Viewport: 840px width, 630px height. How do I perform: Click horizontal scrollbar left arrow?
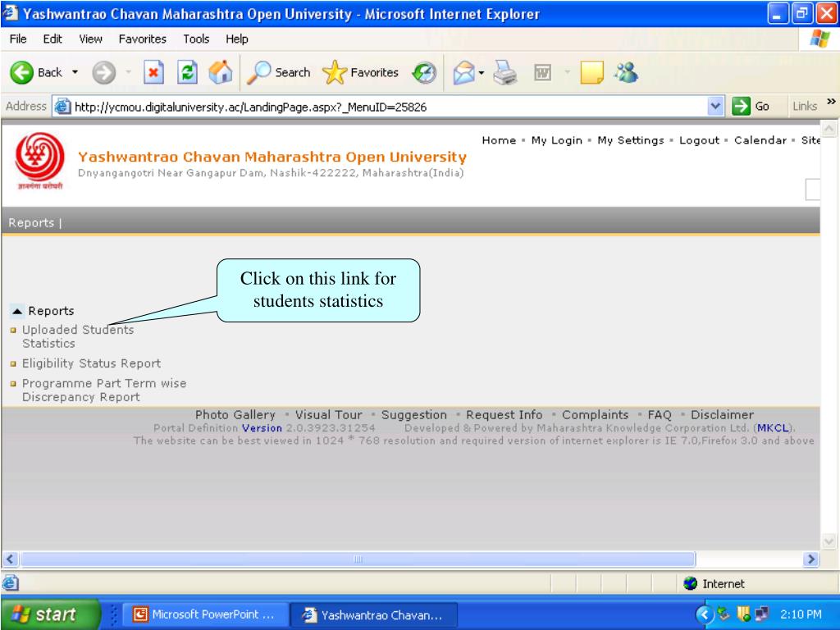10,559
